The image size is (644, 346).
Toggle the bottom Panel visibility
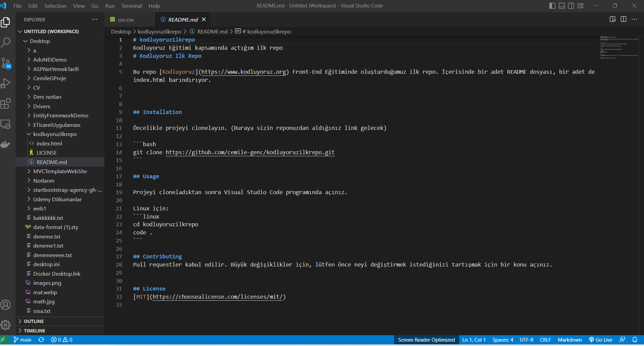(x=562, y=6)
